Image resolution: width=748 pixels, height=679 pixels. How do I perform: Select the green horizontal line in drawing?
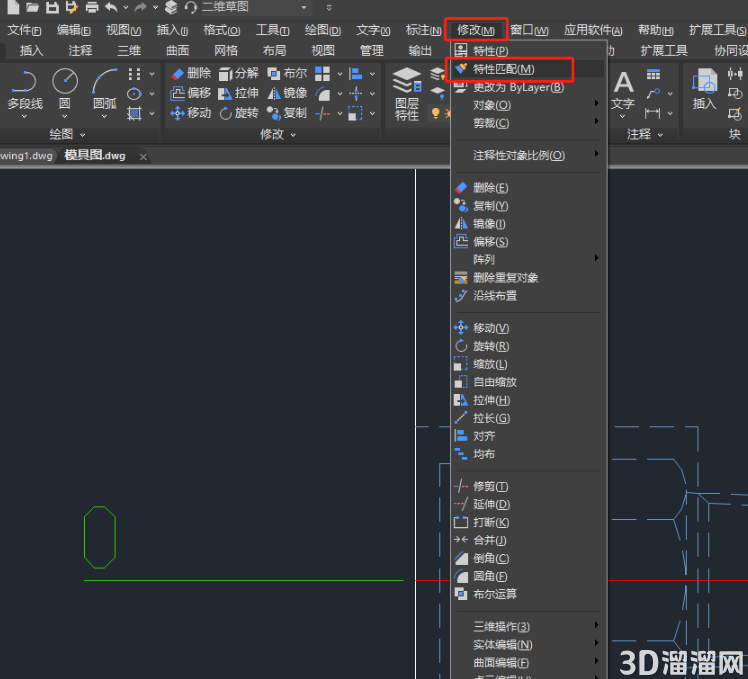[243, 580]
